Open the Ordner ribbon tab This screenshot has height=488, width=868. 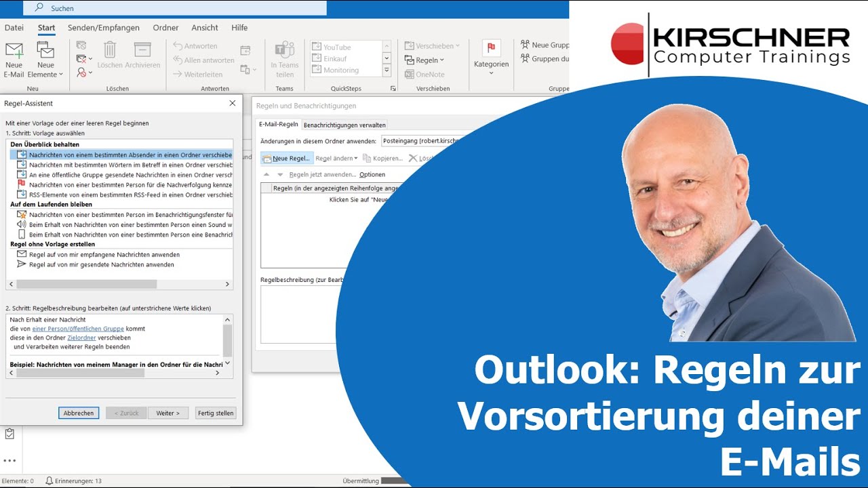point(165,28)
